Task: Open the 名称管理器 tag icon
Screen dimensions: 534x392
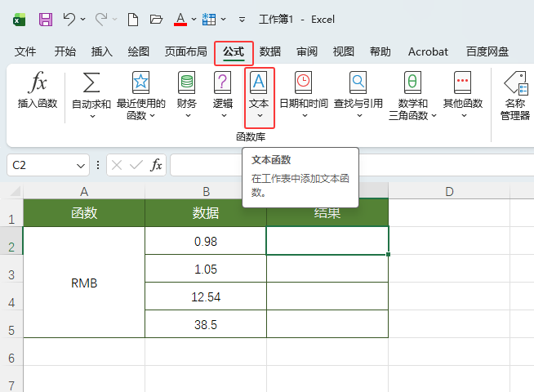Action: [515, 82]
